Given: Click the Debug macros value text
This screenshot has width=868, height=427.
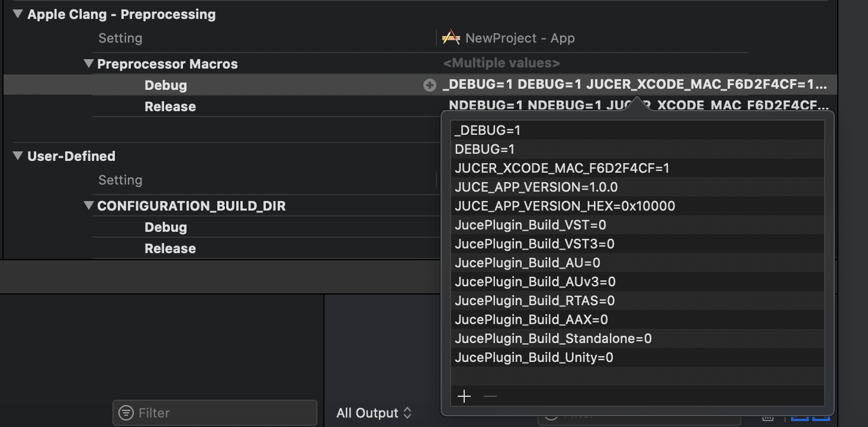Looking at the screenshot, I should coord(634,85).
